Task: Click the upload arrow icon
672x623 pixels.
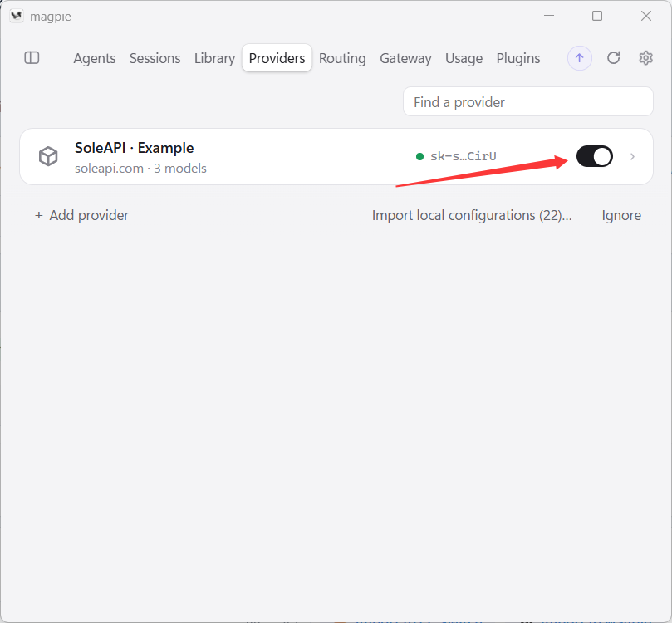Action: [x=580, y=58]
